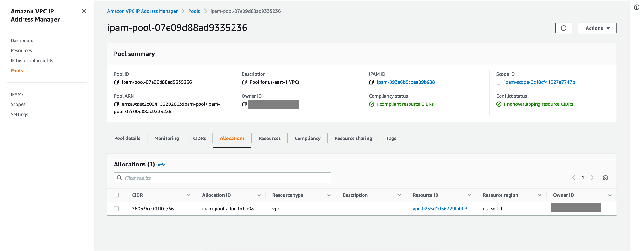Viewport: 644px width, 251px height.
Task: Sort by Description column arrow
Action: (399, 195)
